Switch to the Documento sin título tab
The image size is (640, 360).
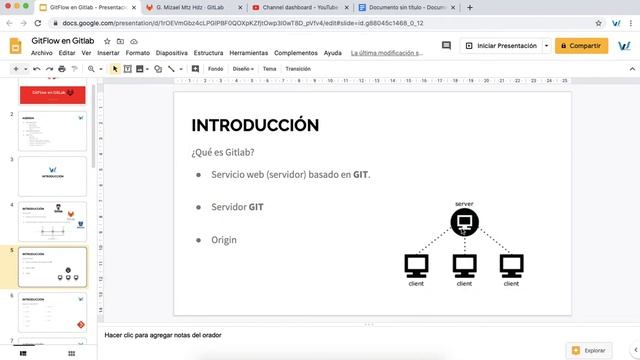[x=407, y=7]
